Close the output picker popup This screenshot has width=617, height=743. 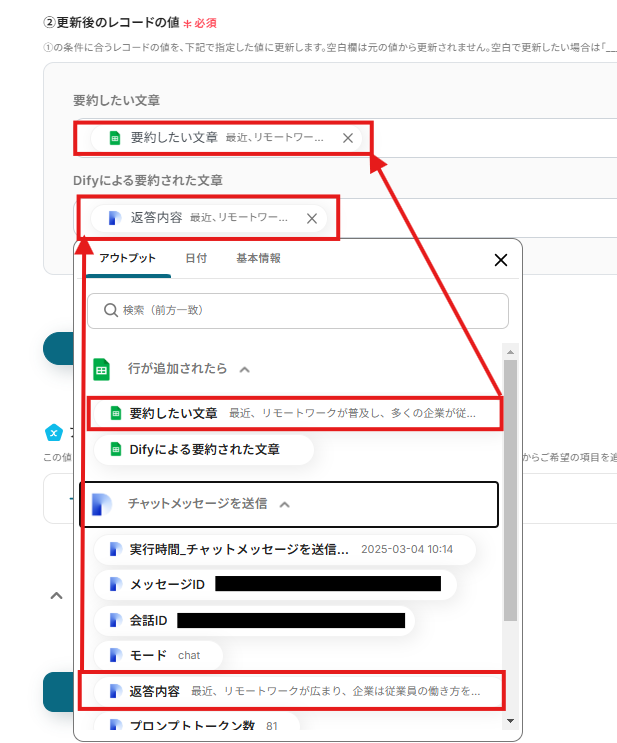click(x=501, y=260)
